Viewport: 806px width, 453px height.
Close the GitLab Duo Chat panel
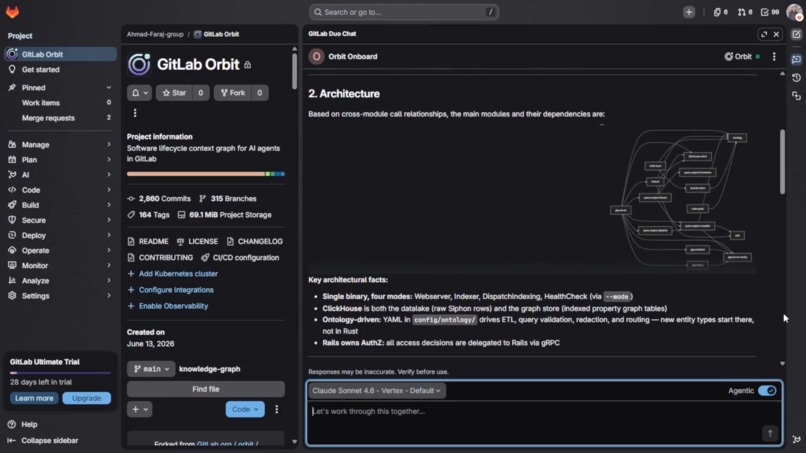coord(776,34)
